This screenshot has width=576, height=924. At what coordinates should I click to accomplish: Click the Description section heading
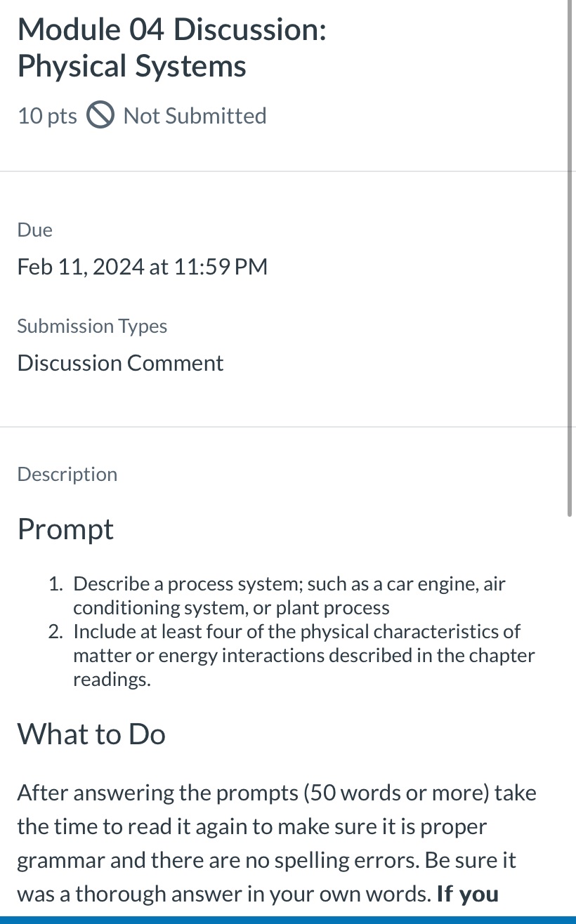coord(67,474)
